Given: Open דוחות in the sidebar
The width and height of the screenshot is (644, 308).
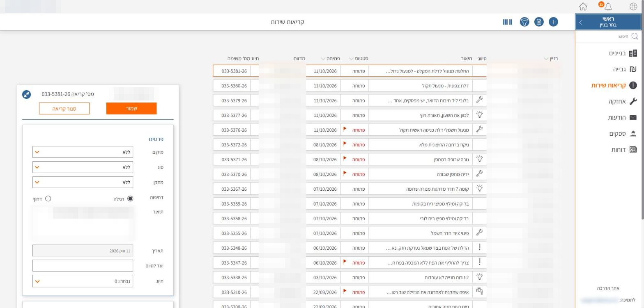Looking at the screenshot, I should pyautogui.click(x=624, y=150).
